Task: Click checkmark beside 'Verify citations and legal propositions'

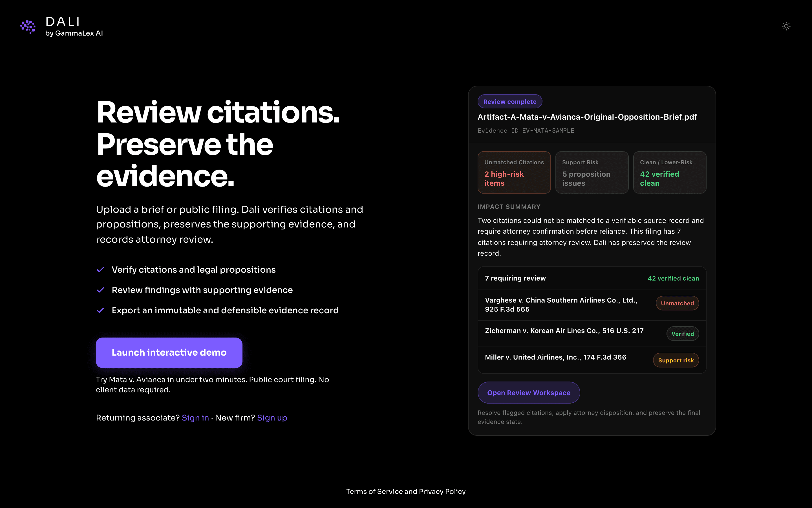Action: (x=100, y=270)
